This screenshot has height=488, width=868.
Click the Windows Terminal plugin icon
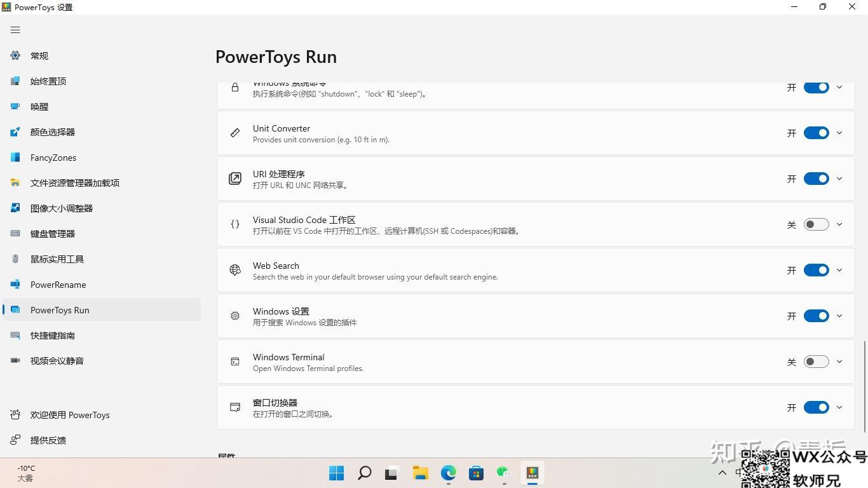(x=235, y=362)
